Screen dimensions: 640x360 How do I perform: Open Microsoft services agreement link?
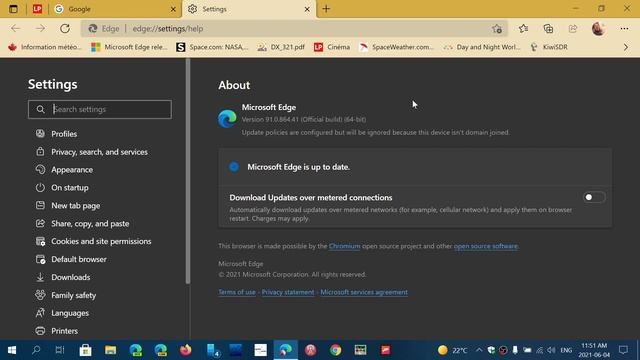tap(364, 292)
